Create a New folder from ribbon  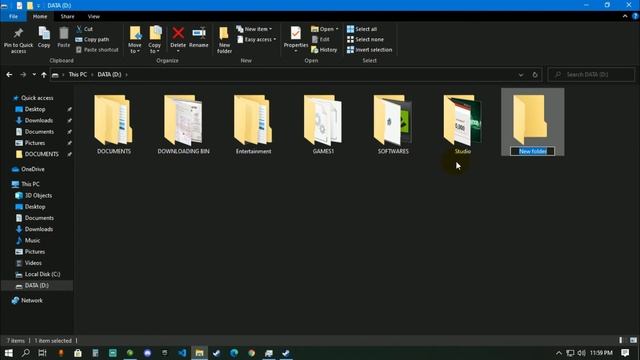click(x=224, y=40)
